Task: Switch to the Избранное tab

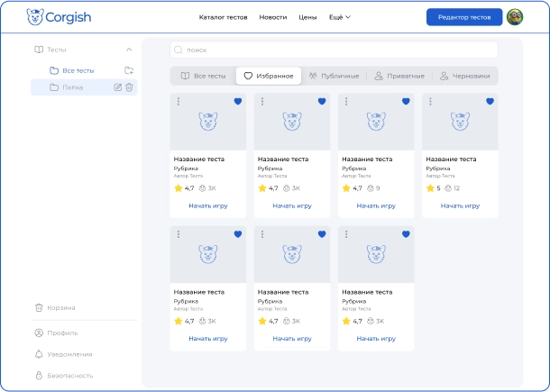Action: pos(269,76)
